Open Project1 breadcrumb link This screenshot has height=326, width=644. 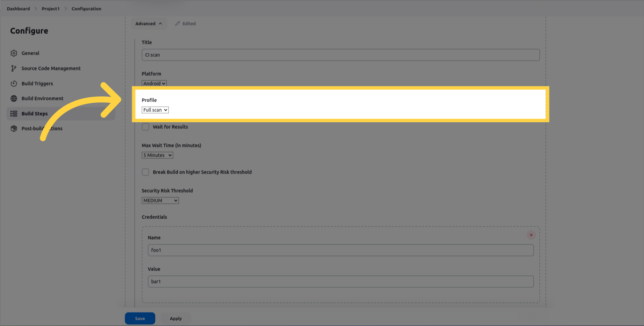tap(50, 9)
